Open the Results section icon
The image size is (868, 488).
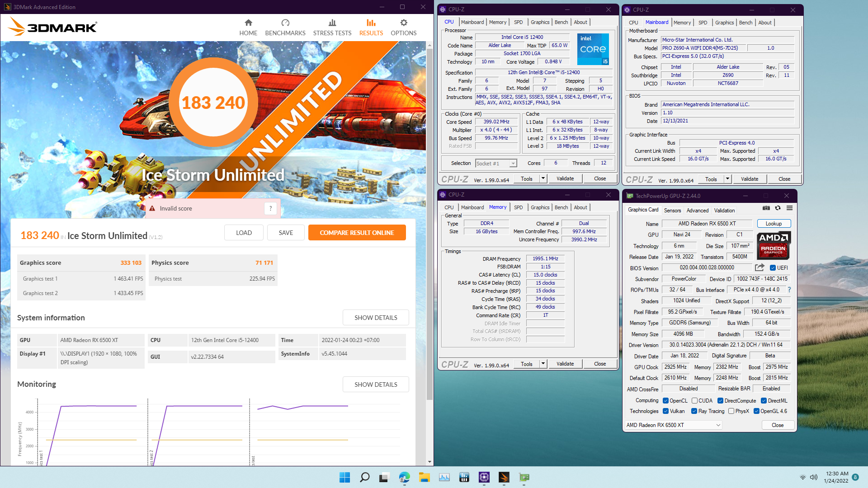tap(371, 23)
